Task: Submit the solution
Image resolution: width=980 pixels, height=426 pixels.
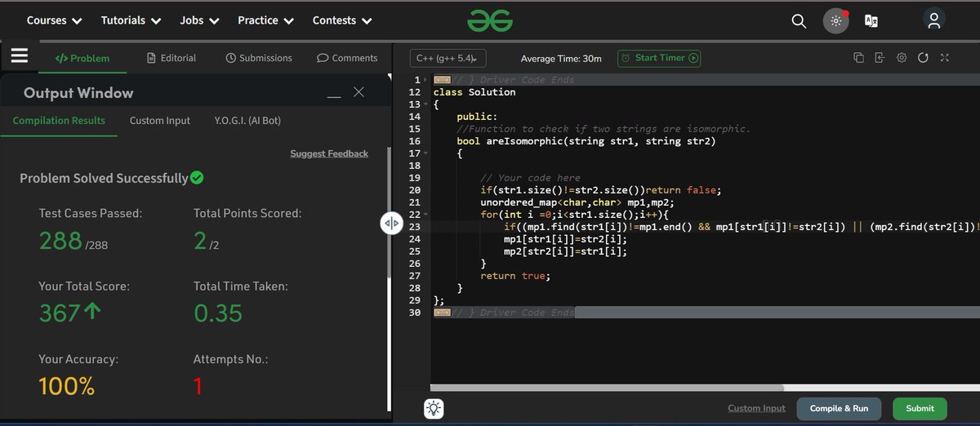Action: click(x=920, y=408)
